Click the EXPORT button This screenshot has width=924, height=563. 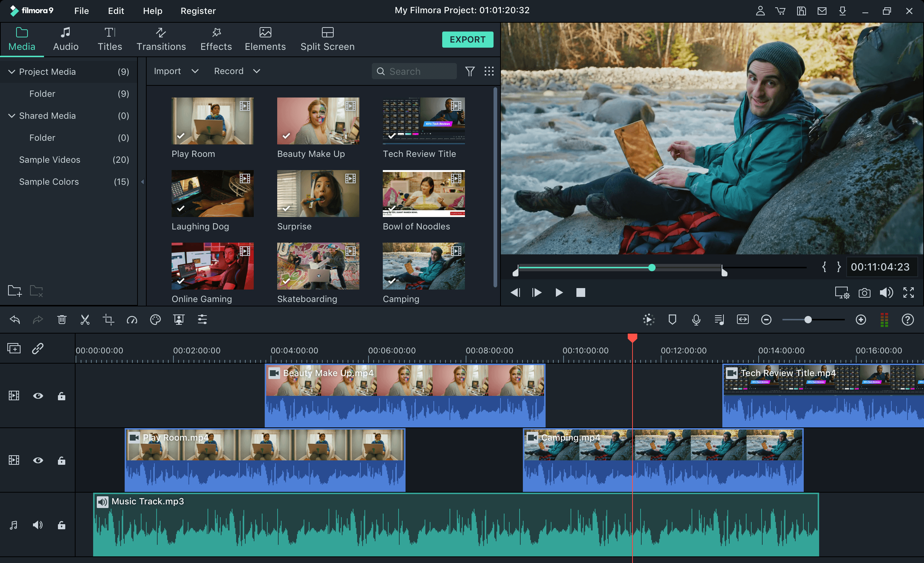[467, 39]
